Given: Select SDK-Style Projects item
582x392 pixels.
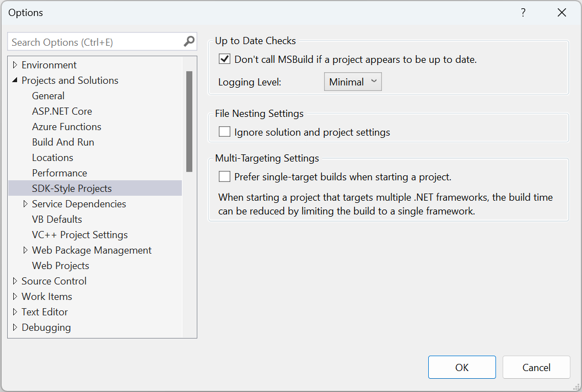Looking at the screenshot, I should click(x=95, y=188).
